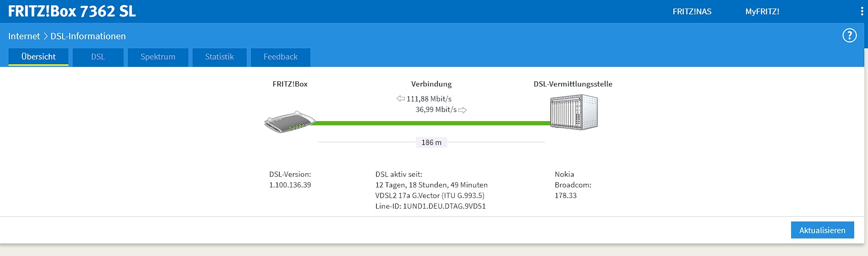Viewport: 868px width, 256px height.
Task: Open the MyFRITZ! link
Action: pyautogui.click(x=762, y=12)
